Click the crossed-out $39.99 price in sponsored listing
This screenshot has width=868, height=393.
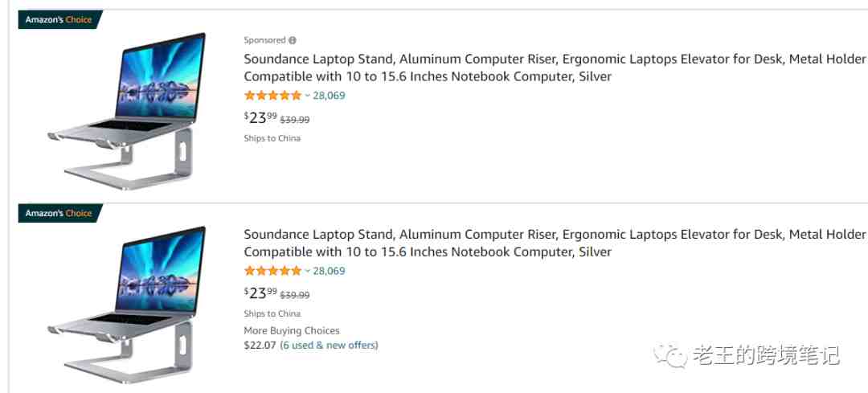(294, 120)
